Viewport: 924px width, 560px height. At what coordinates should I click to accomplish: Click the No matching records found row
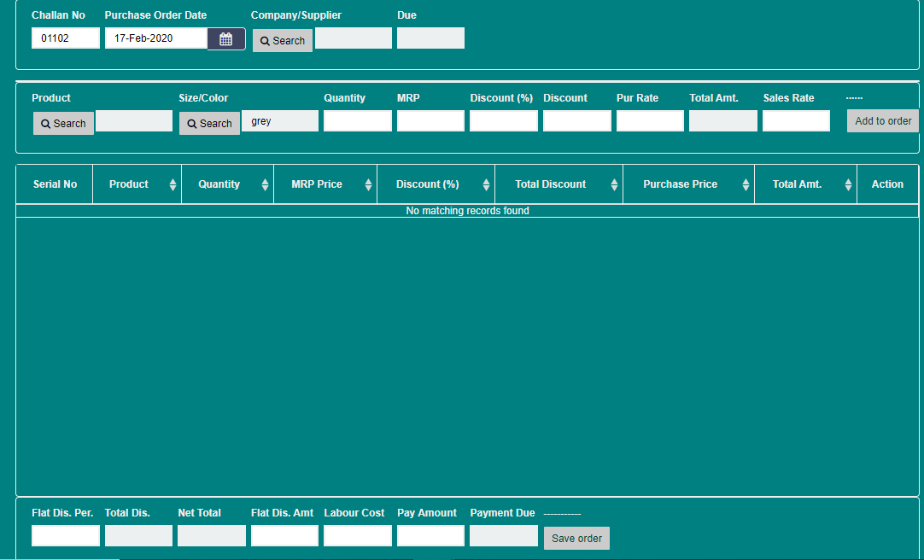coord(467,211)
